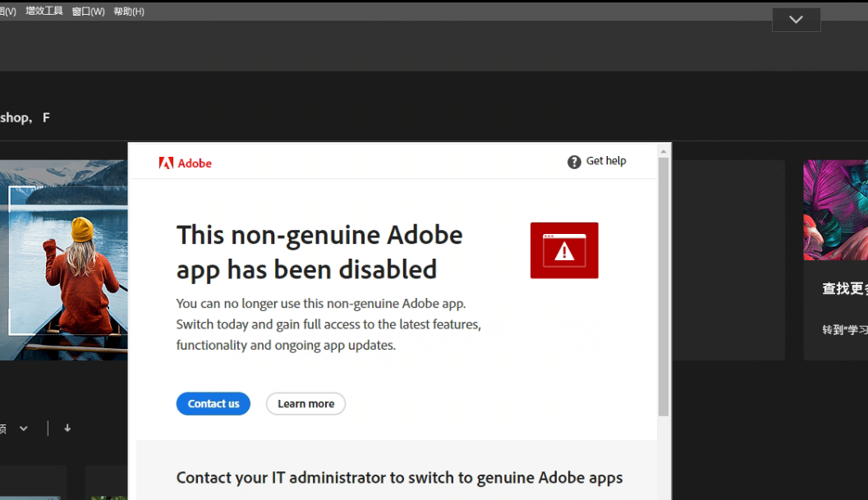Click the Contact your IT administrator heading
The height and width of the screenshot is (500, 868).
pos(399,477)
